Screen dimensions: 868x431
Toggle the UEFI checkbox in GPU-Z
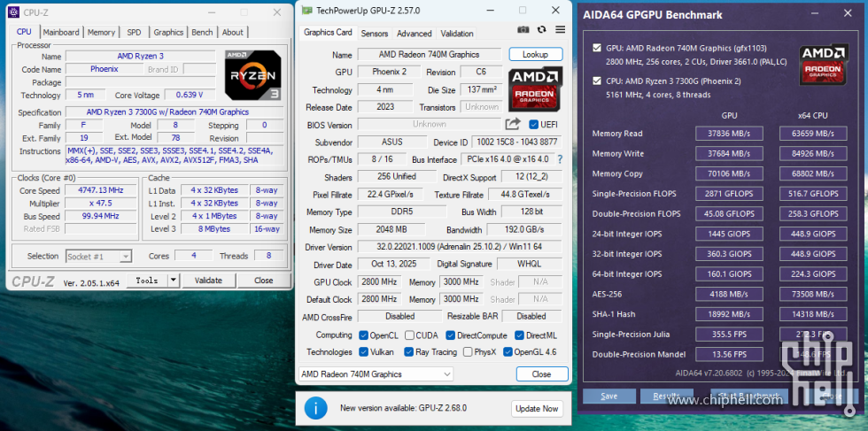[533, 124]
